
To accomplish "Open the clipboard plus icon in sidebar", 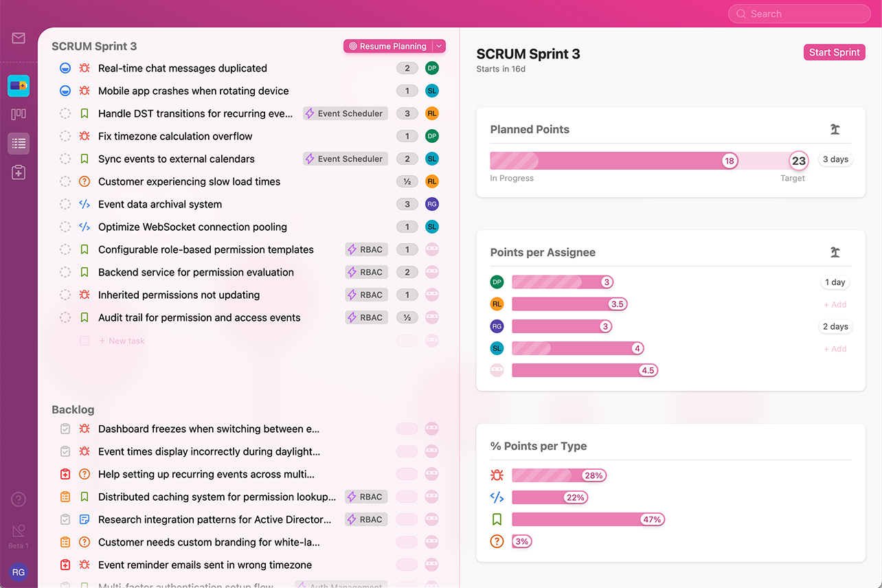I will point(19,172).
